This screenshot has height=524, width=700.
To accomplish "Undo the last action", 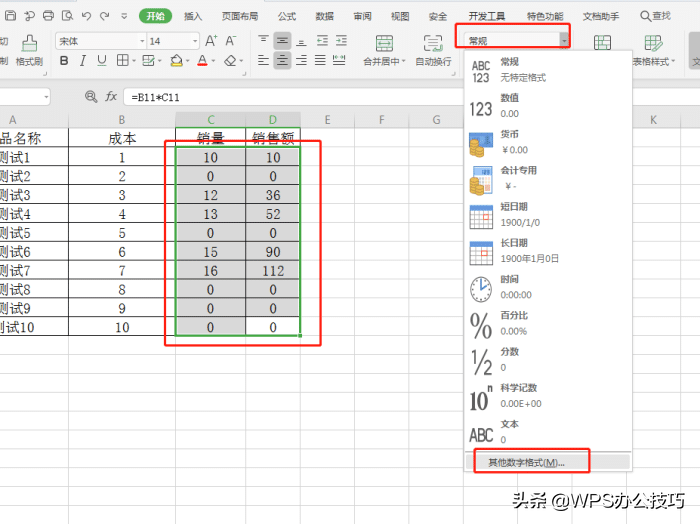I will pyautogui.click(x=86, y=16).
